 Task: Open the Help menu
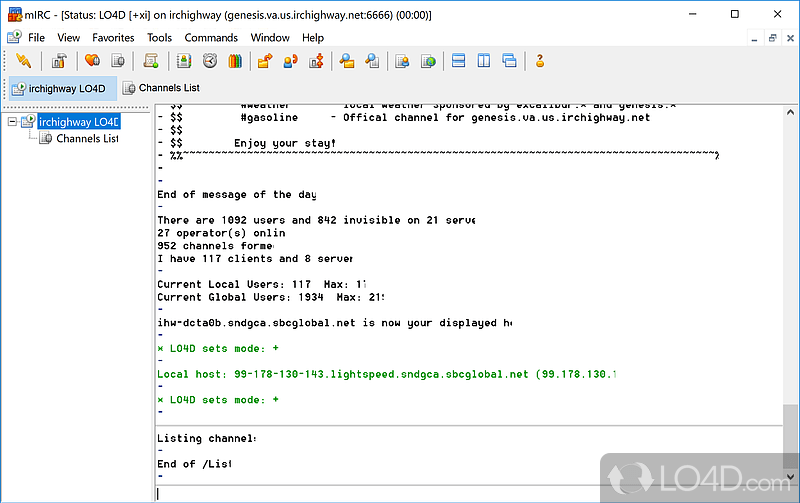[313, 38]
